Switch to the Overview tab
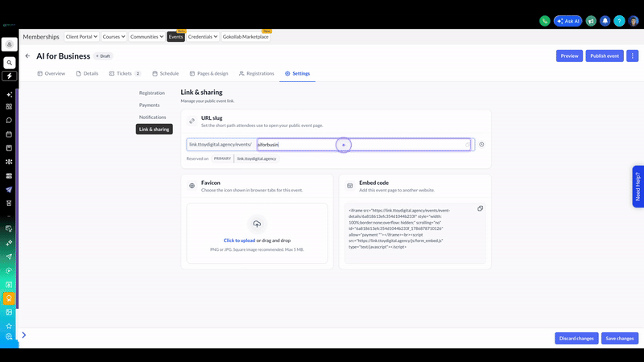 click(x=52, y=73)
